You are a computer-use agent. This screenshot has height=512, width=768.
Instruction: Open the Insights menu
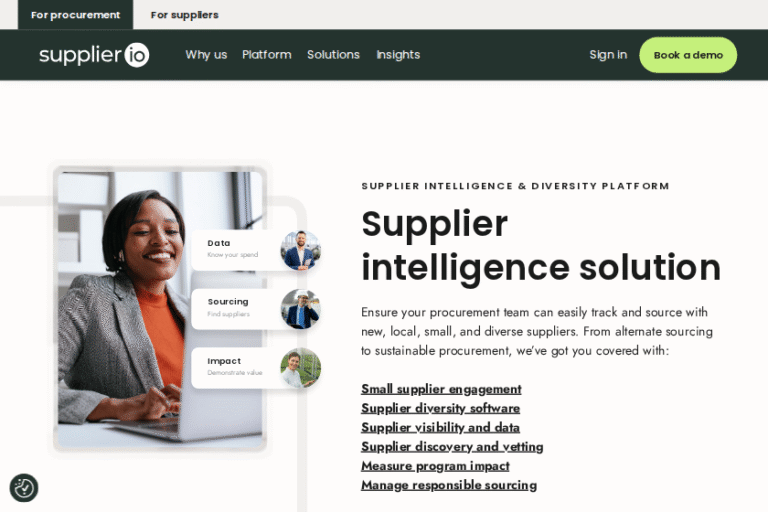pos(398,54)
